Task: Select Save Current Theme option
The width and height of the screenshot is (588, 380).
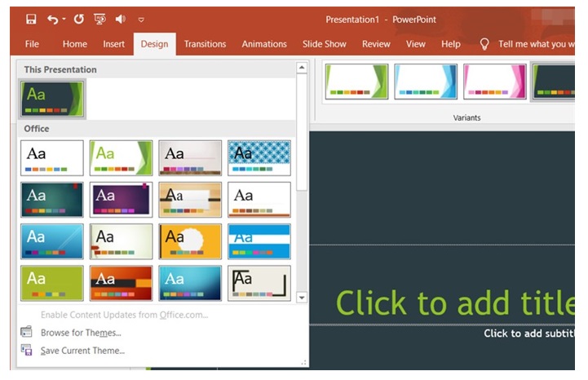Action: click(82, 351)
